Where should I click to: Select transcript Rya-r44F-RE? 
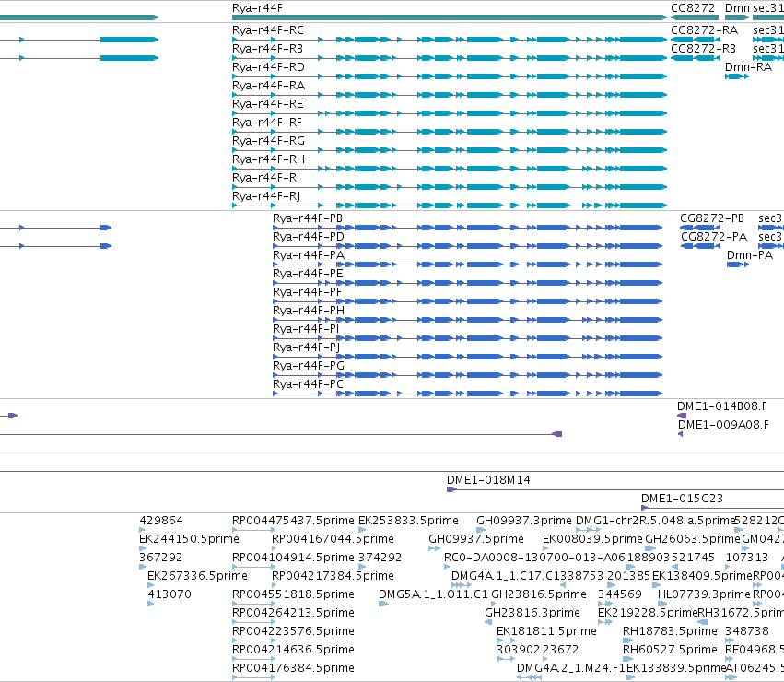pyautogui.click(x=267, y=104)
